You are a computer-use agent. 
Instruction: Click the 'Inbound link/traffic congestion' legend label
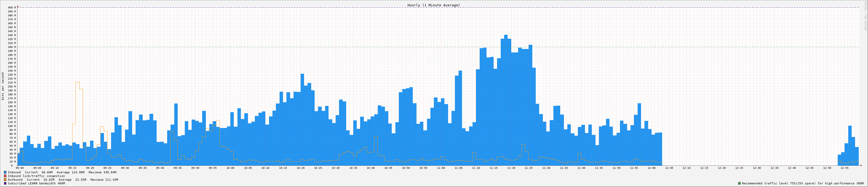pyautogui.click(x=36, y=176)
